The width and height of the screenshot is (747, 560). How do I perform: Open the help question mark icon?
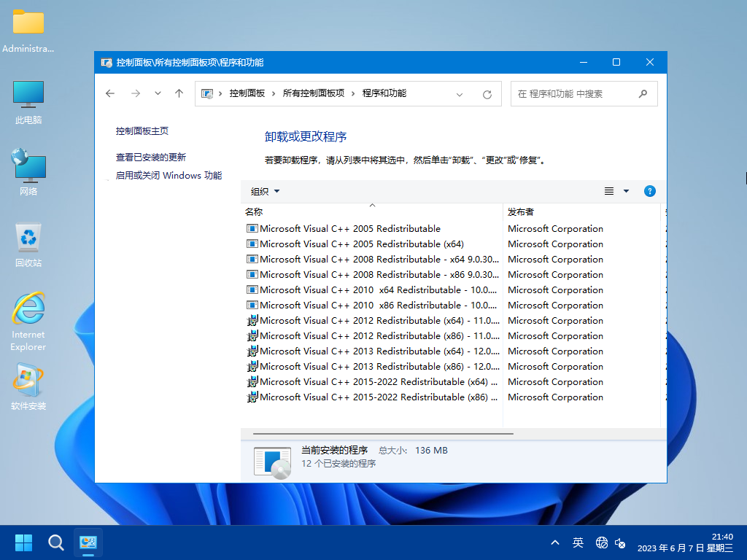(x=649, y=191)
